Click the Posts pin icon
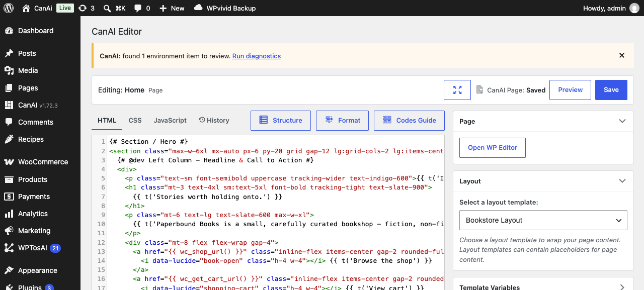Screen dimensions: 644x290 coord(9,53)
